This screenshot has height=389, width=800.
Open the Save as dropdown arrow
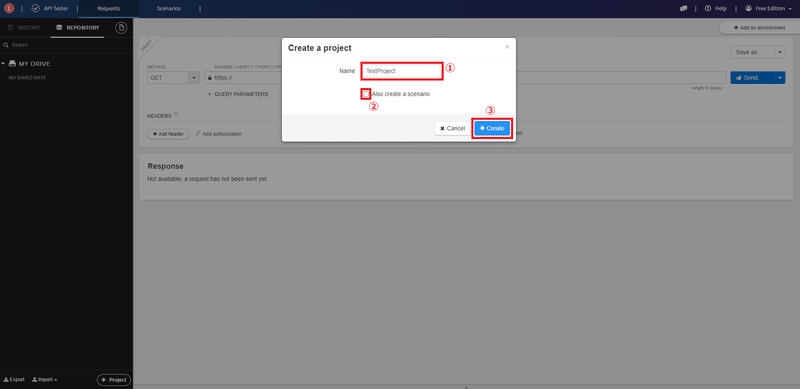[780, 52]
